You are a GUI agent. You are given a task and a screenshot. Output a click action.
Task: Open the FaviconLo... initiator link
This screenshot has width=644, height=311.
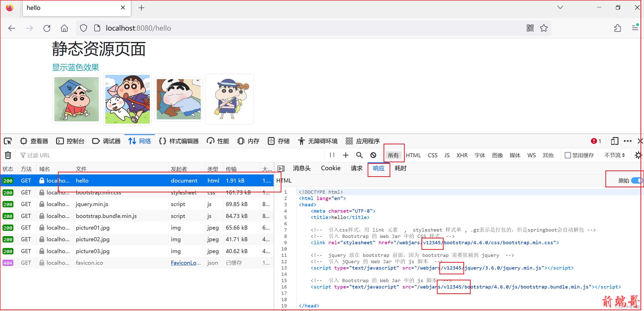pyautogui.click(x=186, y=263)
